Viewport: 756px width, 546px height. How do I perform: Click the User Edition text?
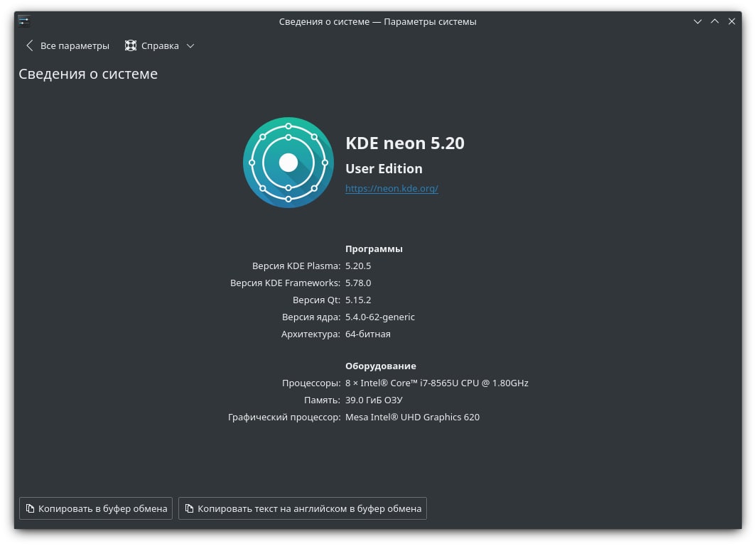pos(384,169)
